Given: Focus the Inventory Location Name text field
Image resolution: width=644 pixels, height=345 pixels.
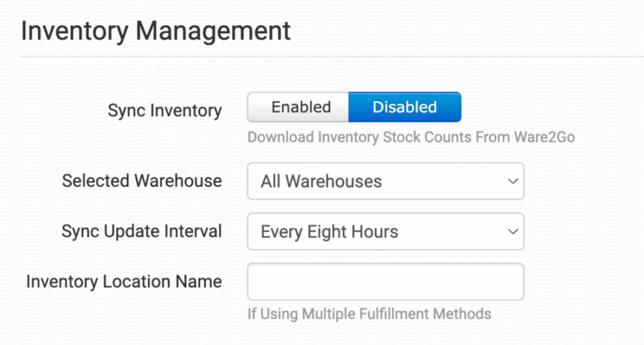Looking at the screenshot, I should (385, 282).
